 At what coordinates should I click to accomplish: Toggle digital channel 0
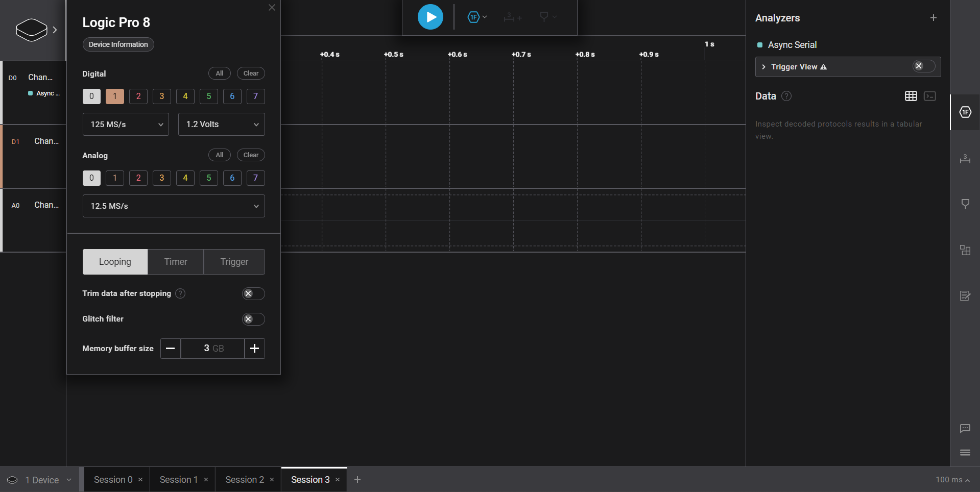click(x=91, y=96)
